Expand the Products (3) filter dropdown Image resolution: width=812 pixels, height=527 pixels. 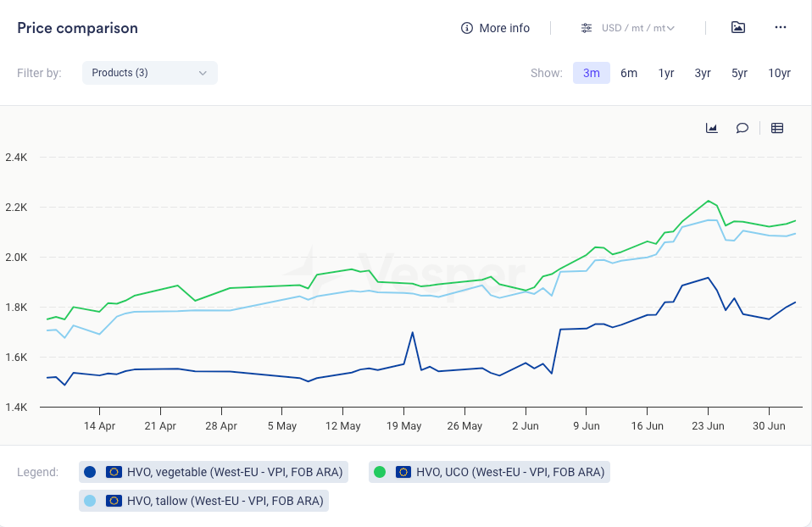[x=149, y=73]
